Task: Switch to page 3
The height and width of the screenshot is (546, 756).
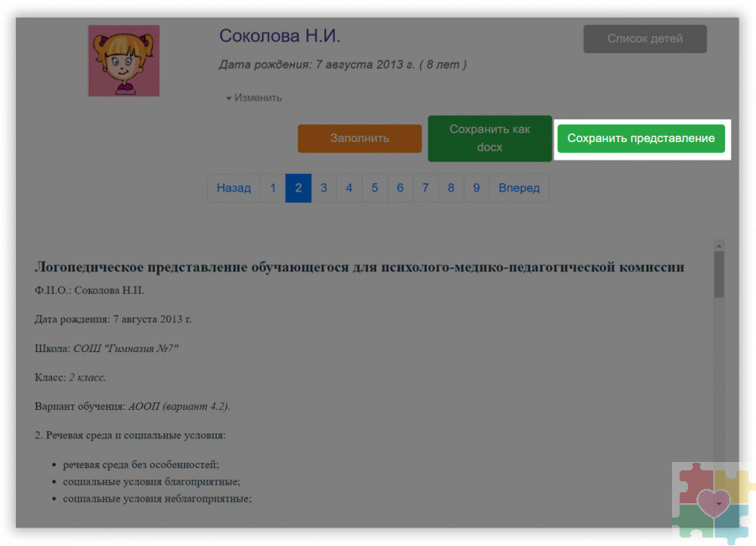Action: pos(323,188)
